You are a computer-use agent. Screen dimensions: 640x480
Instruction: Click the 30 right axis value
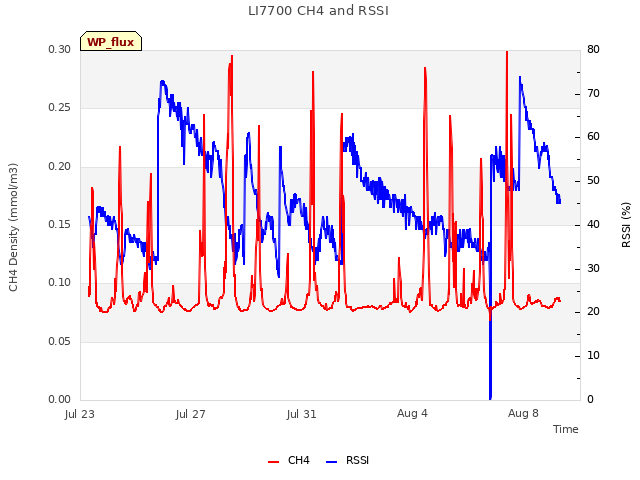tap(593, 269)
